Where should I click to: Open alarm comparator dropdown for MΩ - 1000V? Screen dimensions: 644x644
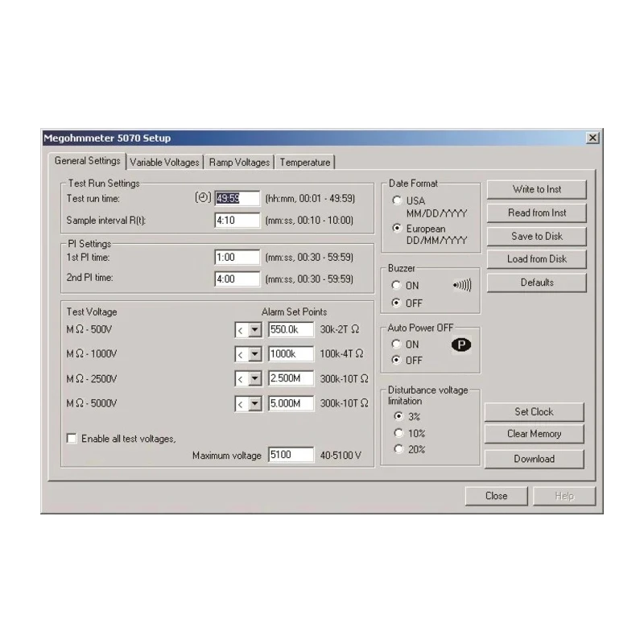pyautogui.click(x=254, y=354)
